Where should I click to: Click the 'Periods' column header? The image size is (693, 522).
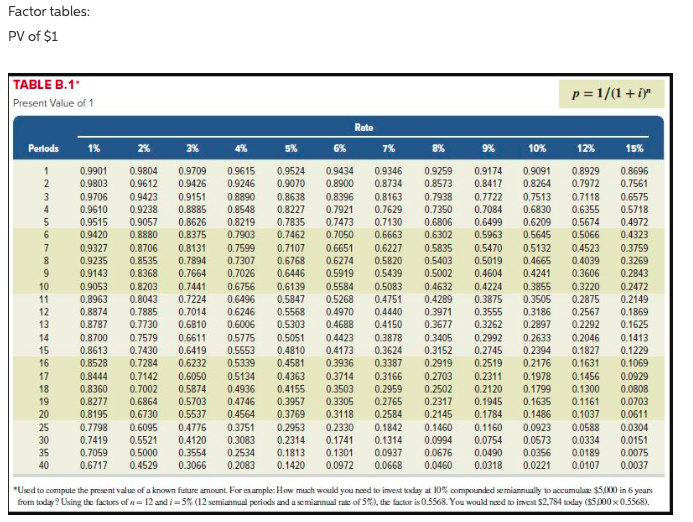tap(43, 149)
